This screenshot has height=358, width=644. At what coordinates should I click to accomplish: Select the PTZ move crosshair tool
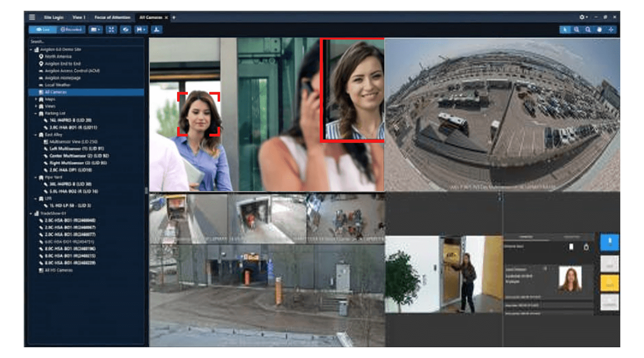(x=610, y=30)
